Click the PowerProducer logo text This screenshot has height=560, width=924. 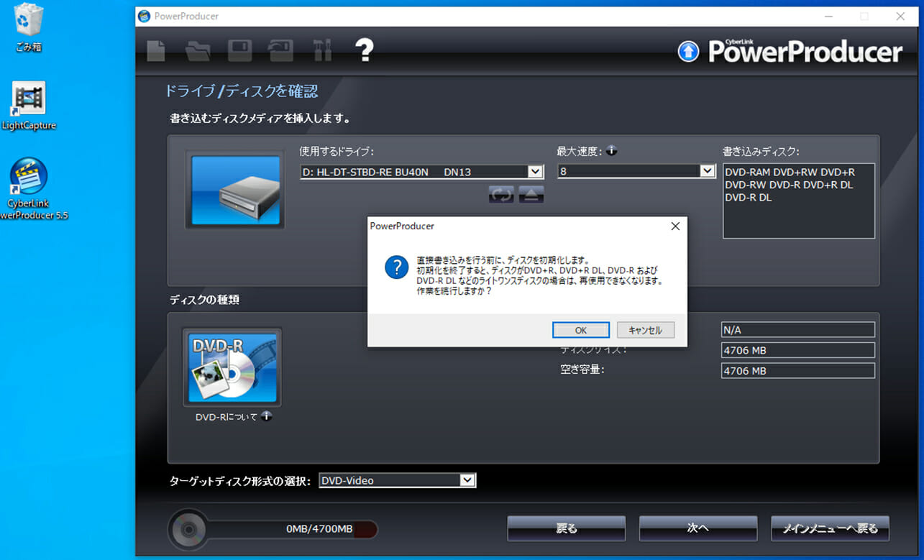pos(805,52)
